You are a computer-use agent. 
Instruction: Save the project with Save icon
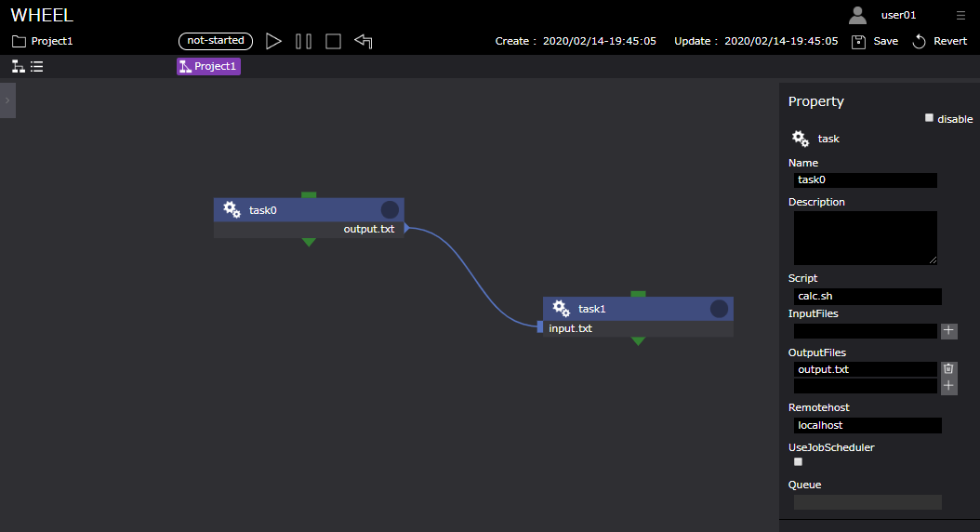859,41
